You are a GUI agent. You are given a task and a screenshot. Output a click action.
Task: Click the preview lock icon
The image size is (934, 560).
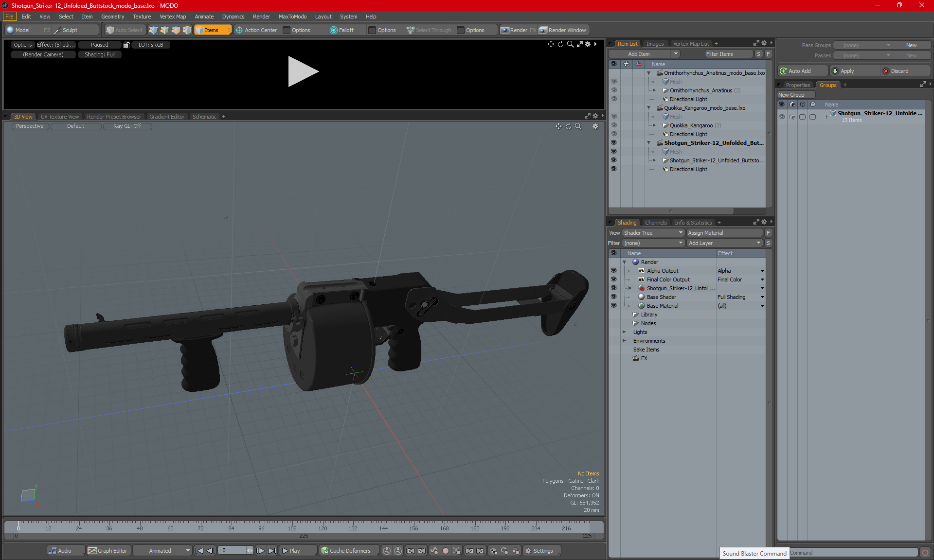[126, 45]
